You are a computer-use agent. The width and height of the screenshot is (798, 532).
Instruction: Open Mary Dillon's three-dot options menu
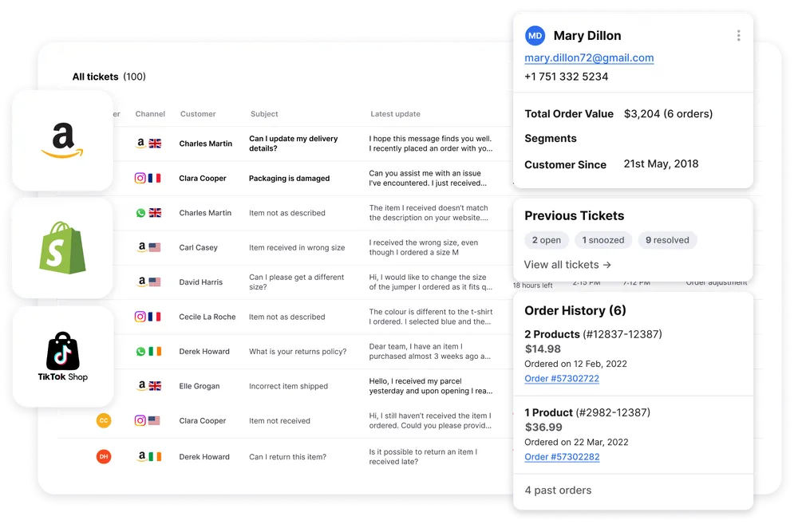(x=738, y=36)
